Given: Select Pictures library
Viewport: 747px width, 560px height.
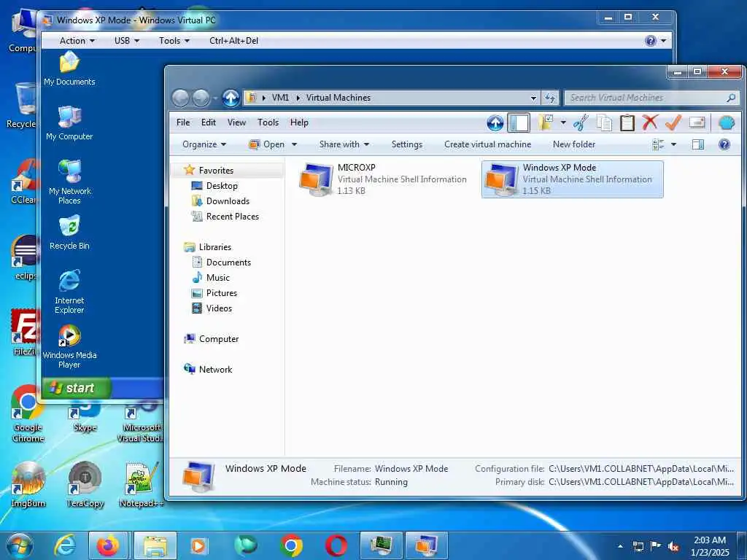Looking at the screenshot, I should point(222,293).
